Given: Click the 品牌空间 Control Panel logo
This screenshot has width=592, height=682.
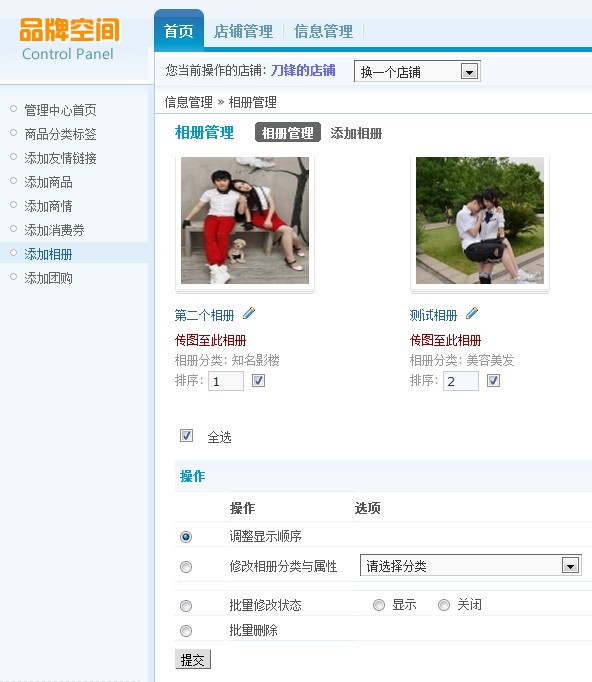Looking at the screenshot, I should [69, 40].
